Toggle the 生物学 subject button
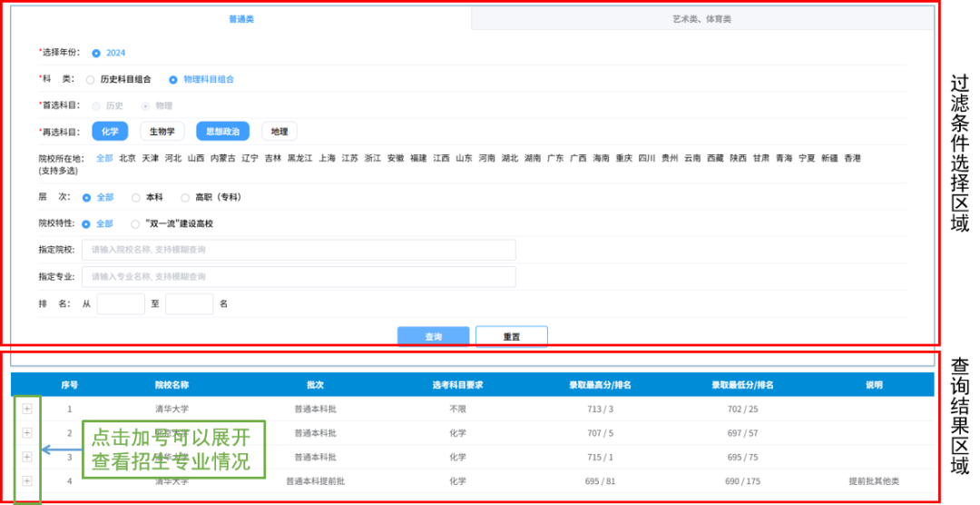The image size is (980, 505). [x=162, y=132]
